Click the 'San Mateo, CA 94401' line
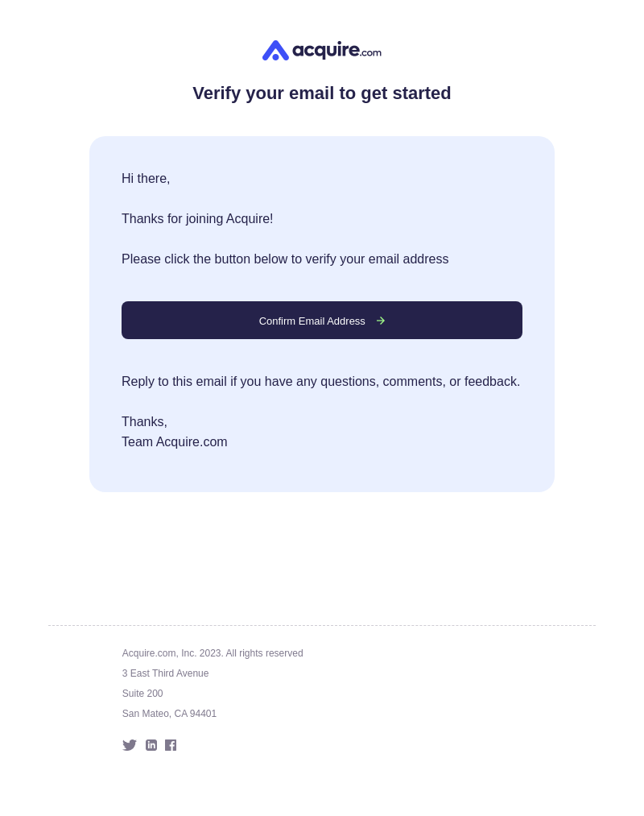The image size is (644, 816). coord(169,714)
